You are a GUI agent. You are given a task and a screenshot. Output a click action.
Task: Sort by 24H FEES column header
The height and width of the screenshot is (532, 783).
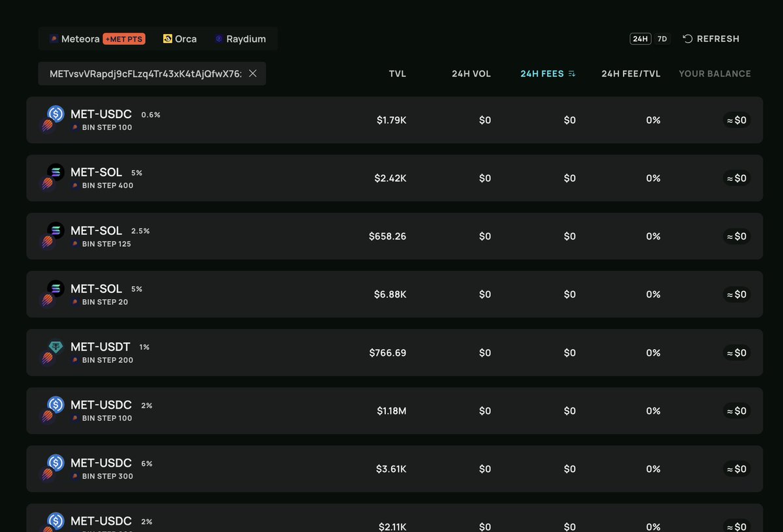(542, 74)
